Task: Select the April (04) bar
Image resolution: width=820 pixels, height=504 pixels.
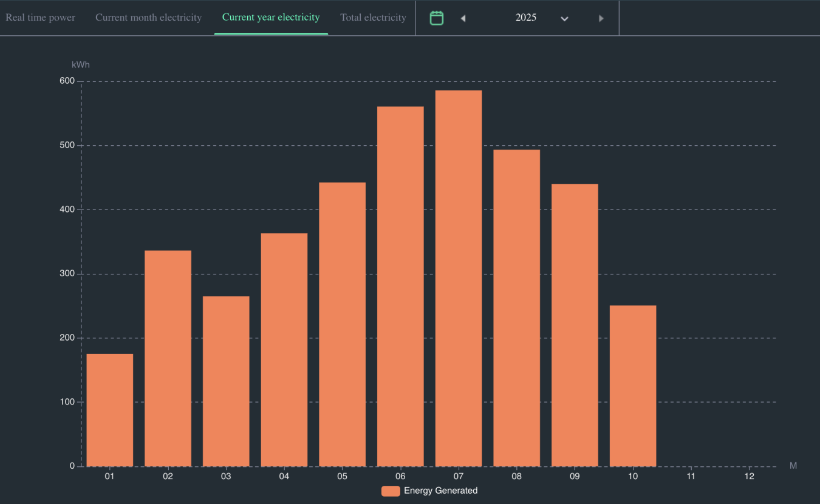Action: pos(284,349)
